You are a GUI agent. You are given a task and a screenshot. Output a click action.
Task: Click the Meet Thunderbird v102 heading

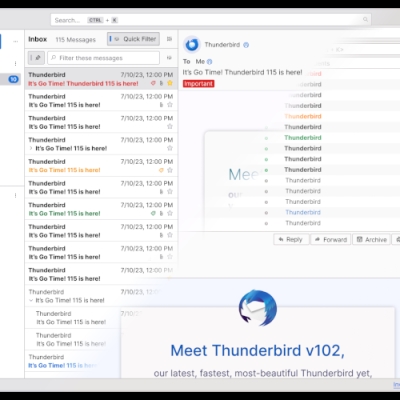[258, 351]
